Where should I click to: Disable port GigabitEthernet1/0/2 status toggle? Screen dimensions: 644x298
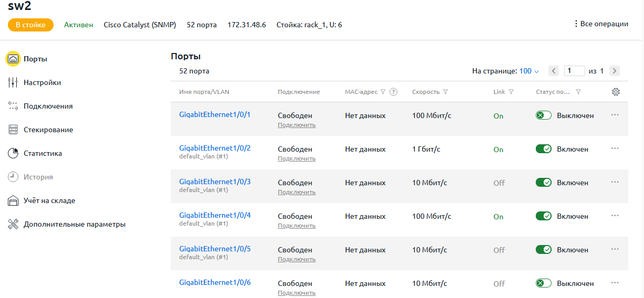tap(543, 149)
